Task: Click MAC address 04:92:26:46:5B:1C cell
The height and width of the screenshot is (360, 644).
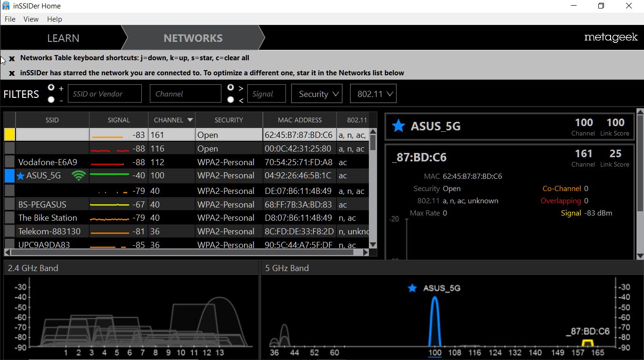Action: click(300, 176)
